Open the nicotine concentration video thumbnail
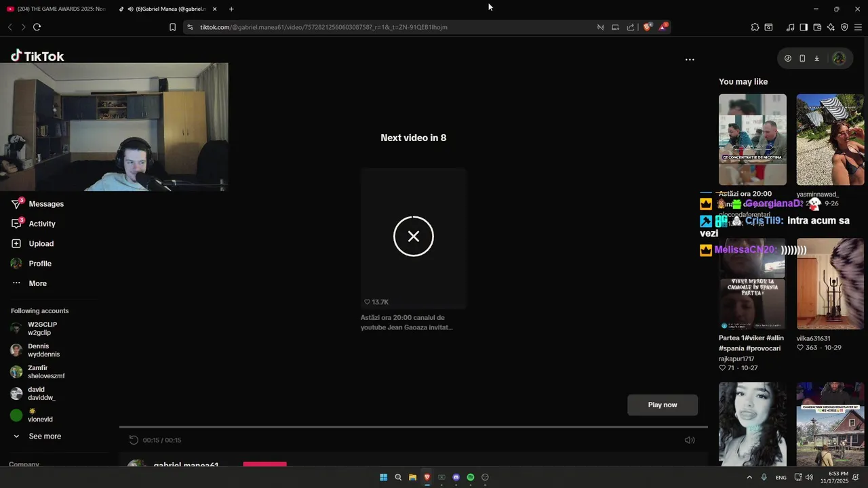Image resolution: width=868 pixels, height=488 pixels. pyautogui.click(x=753, y=140)
